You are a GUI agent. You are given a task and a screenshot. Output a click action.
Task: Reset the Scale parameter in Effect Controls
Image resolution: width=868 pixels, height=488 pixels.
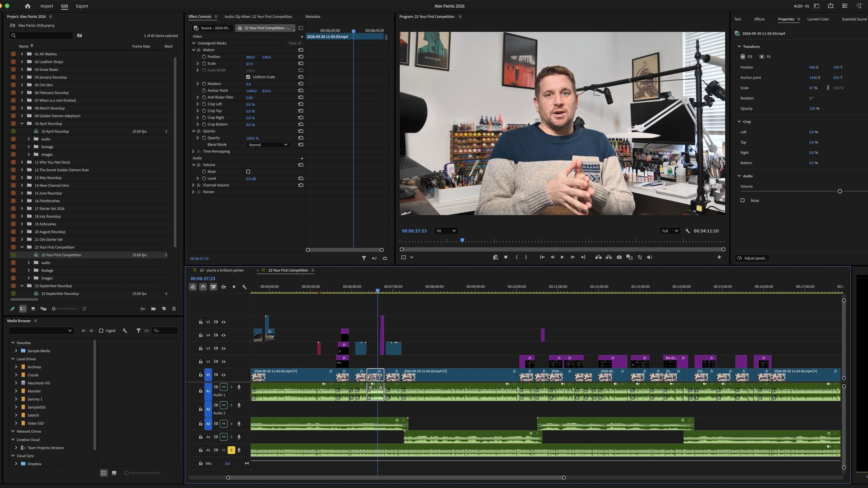(x=301, y=64)
